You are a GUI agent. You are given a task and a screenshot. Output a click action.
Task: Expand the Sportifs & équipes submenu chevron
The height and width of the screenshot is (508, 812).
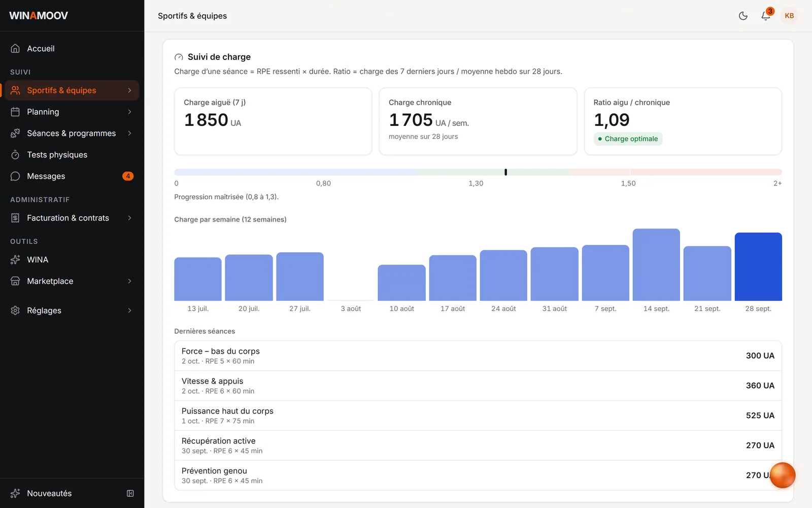pos(130,90)
